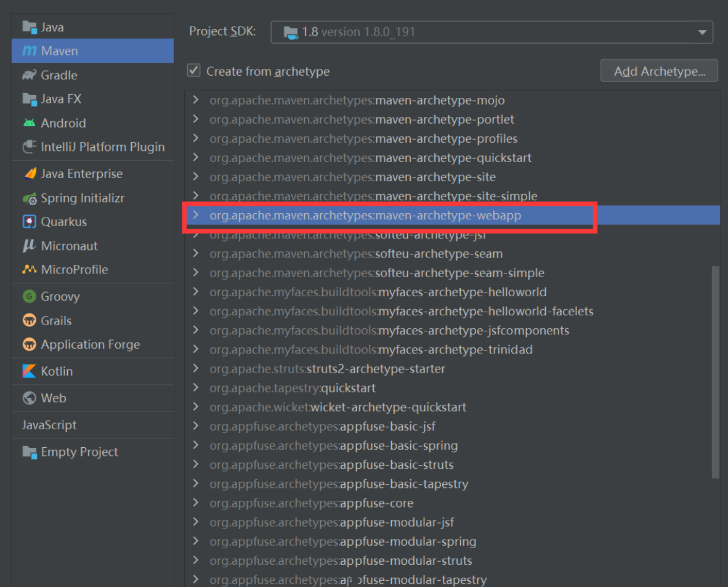This screenshot has height=587, width=728.
Task: Select appfuse-modular-struts row
Action: pos(453,561)
